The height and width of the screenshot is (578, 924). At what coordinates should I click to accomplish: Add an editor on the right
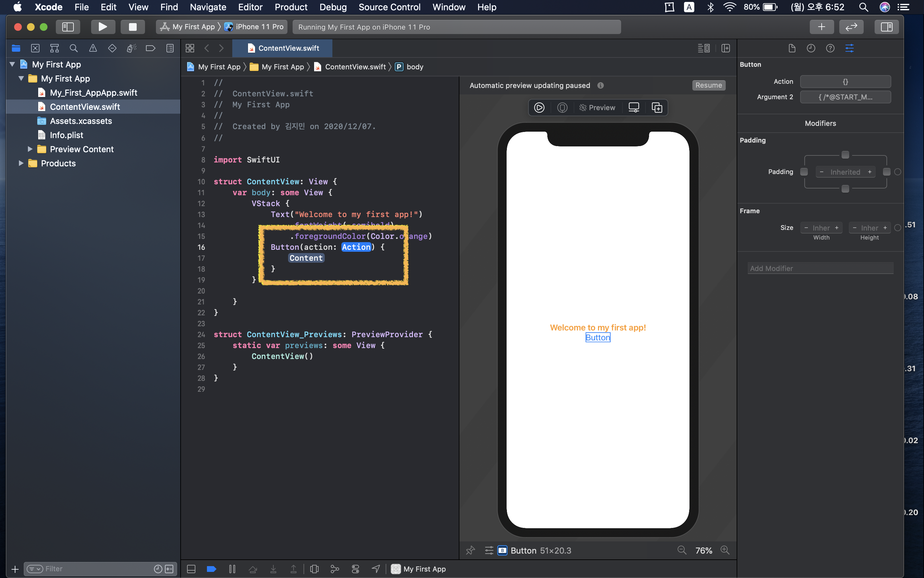pyautogui.click(x=726, y=48)
